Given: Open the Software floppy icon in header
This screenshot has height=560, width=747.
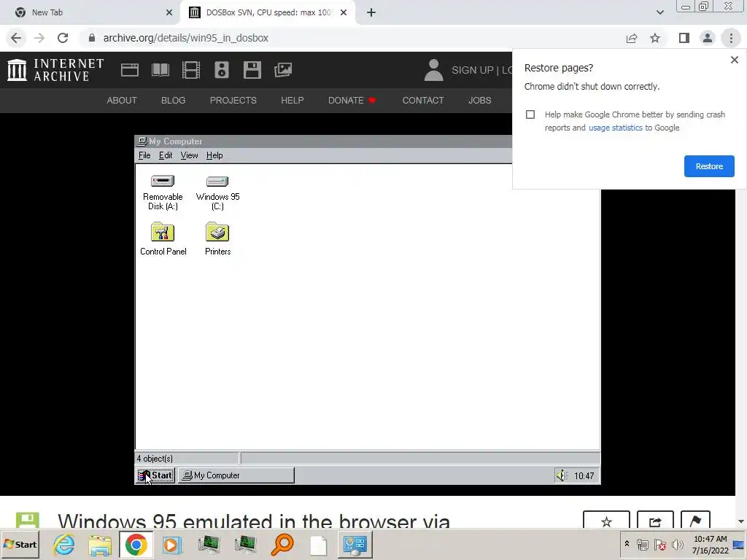Looking at the screenshot, I should pyautogui.click(x=252, y=70).
